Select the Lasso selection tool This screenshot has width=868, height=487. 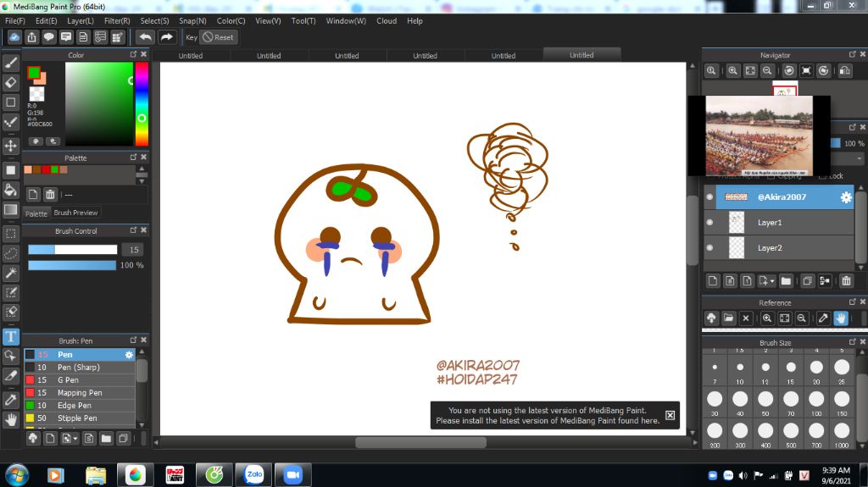click(10, 253)
